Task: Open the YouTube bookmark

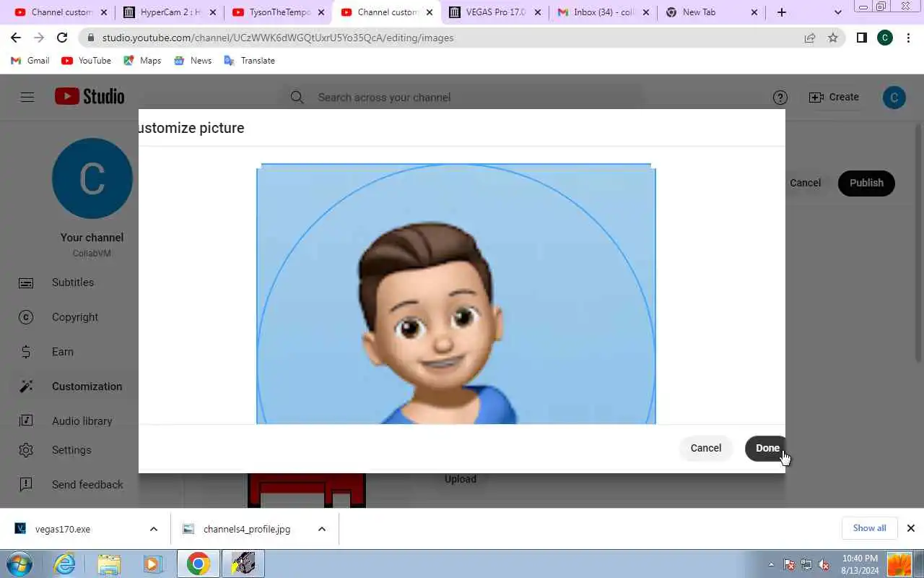Action: pyautogui.click(x=87, y=61)
